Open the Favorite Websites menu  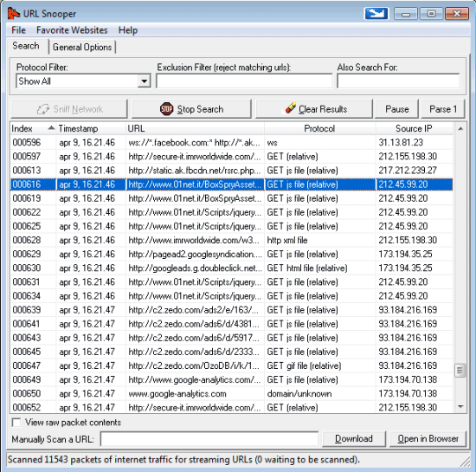72,30
